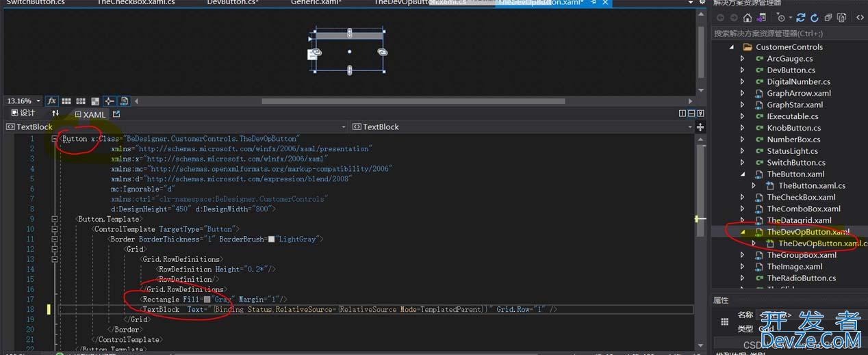Collapse the pane icon
Screen dimensions: 868x355
coord(700,114)
